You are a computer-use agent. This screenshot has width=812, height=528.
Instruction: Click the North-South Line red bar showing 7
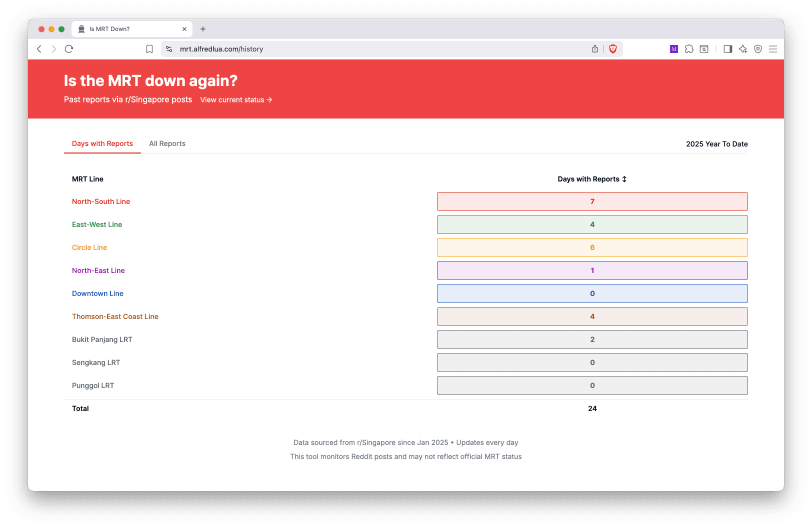[592, 201]
